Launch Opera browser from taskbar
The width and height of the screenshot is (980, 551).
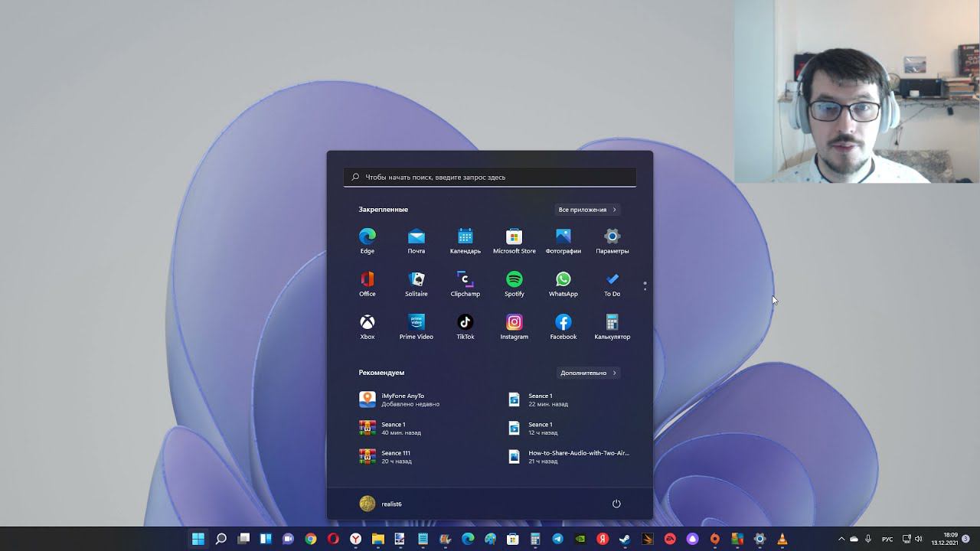(333, 539)
